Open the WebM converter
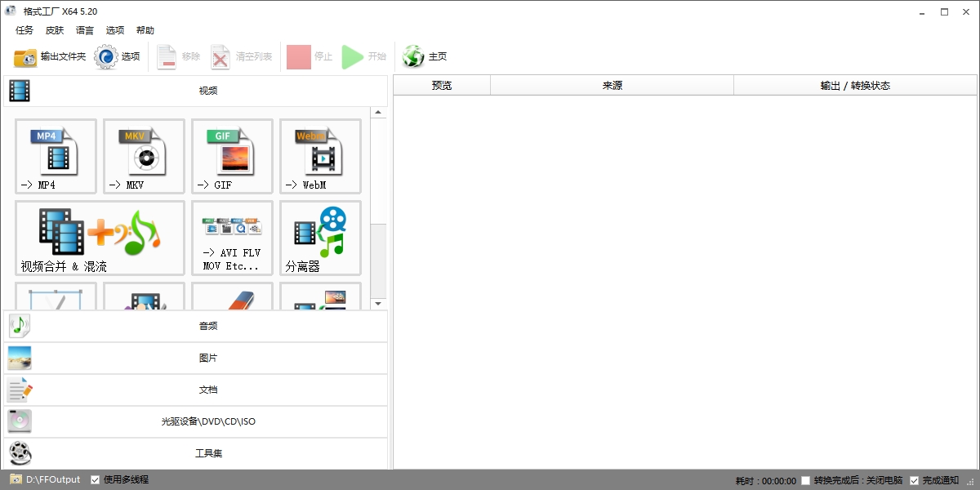The image size is (980, 490). [x=320, y=157]
